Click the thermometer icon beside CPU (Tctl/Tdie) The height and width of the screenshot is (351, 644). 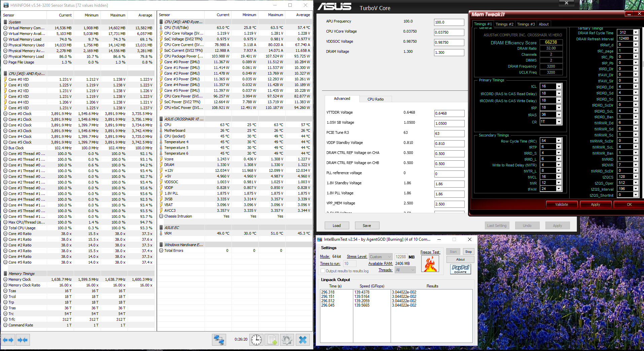pyautogui.click(x=161, y=28)
